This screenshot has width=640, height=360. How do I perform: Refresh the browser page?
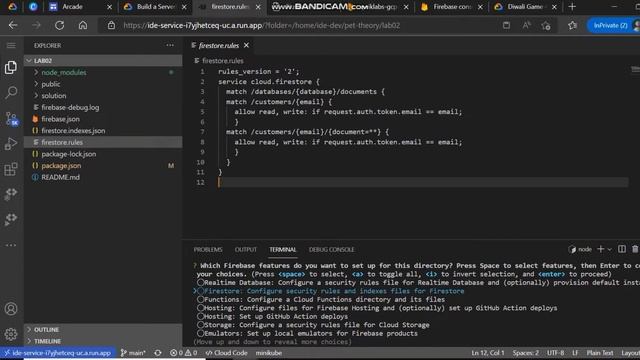pos(60,25)
